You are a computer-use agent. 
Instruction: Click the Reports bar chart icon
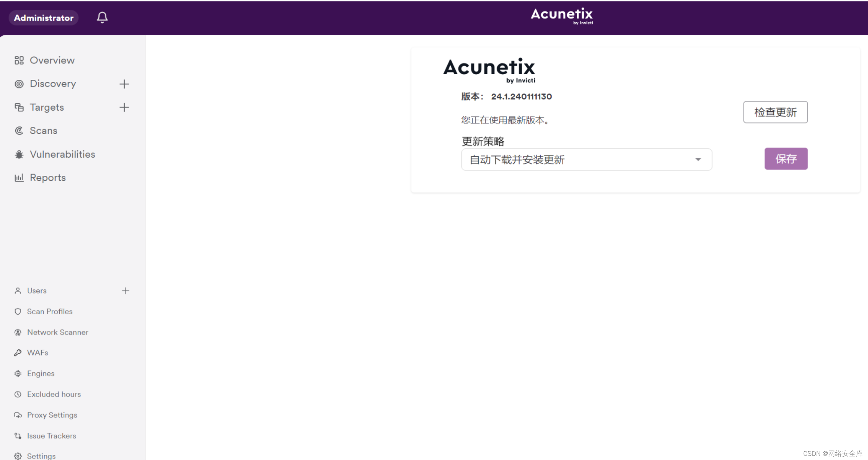pos(19,178)
